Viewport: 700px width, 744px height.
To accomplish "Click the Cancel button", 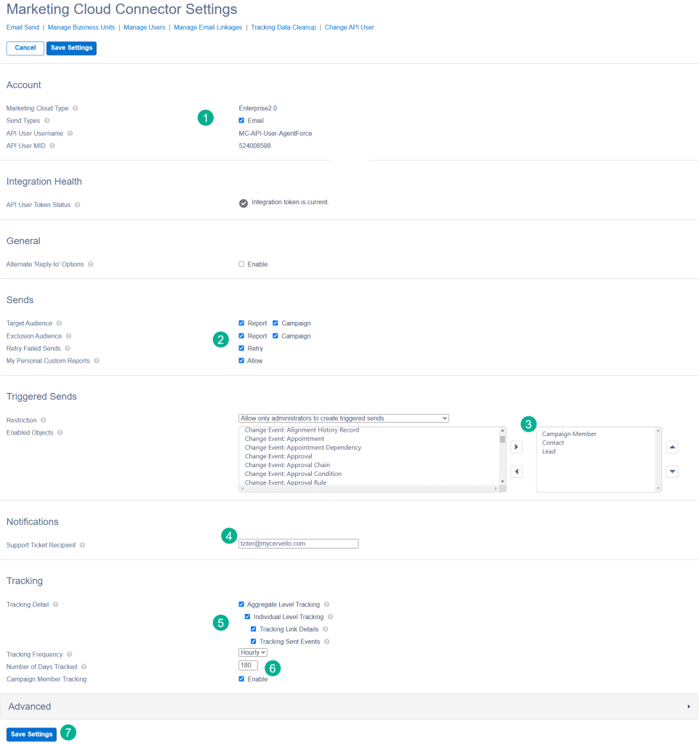I will pos(25,48).
